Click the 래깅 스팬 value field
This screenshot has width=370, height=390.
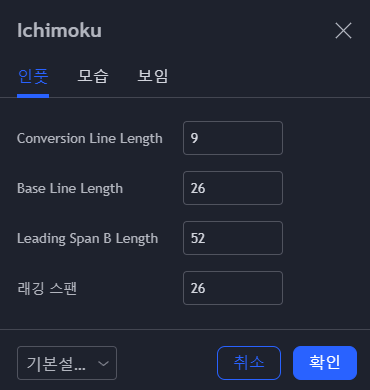(x=233, y=288)
